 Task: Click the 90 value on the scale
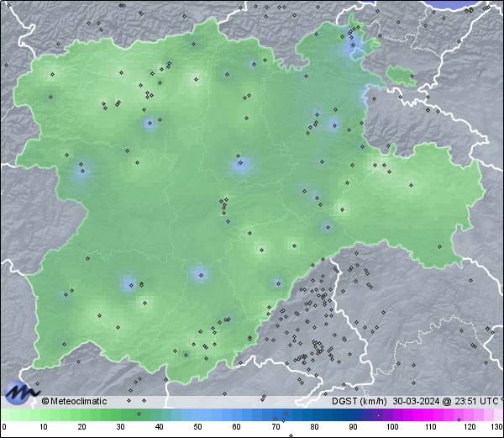tap(353, 427)
